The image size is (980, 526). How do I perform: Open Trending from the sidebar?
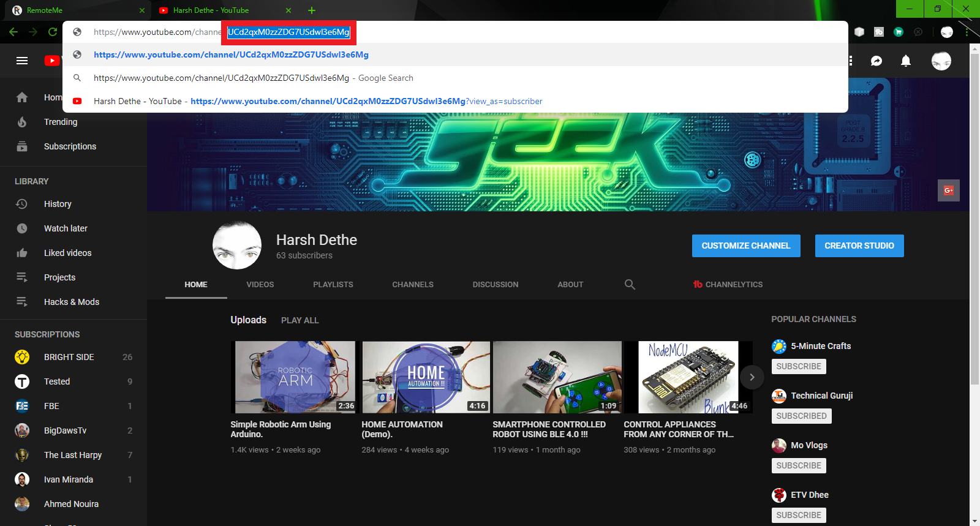(x=73, y=122)
